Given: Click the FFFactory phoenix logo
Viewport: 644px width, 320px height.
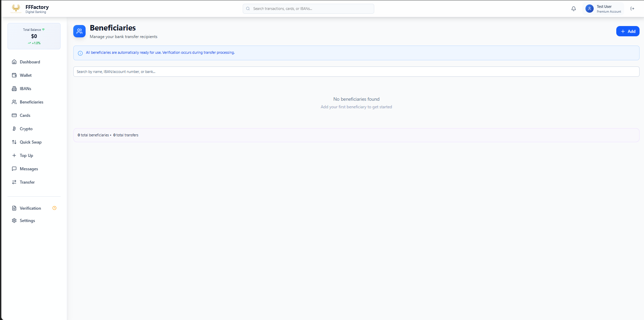Looking at the screenshot, I should (16, 9).
